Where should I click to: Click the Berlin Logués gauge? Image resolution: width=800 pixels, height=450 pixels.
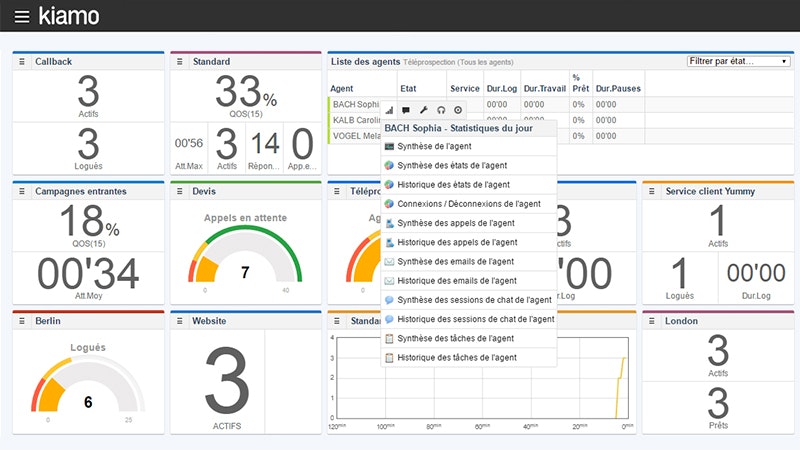(x=88, y=384)
